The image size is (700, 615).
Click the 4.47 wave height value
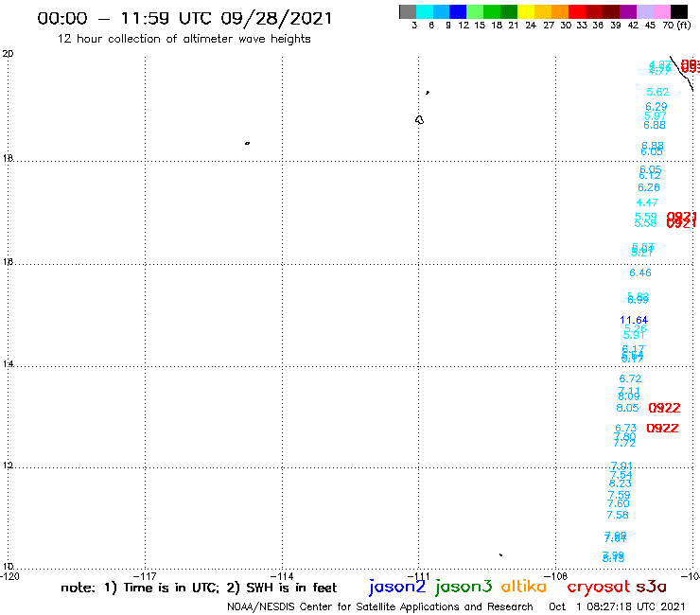point(647,202)
